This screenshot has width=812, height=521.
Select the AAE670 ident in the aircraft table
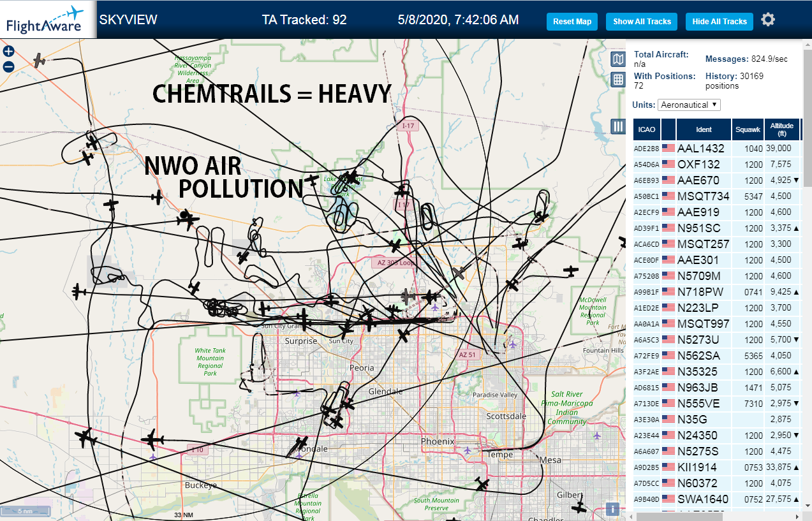pyautogui.click(x=698, y=180)
